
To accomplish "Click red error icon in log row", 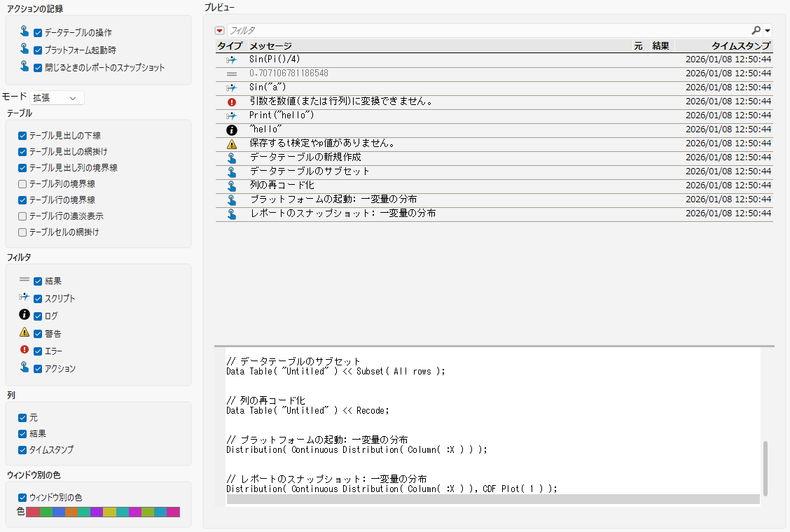I will [231, 101].
